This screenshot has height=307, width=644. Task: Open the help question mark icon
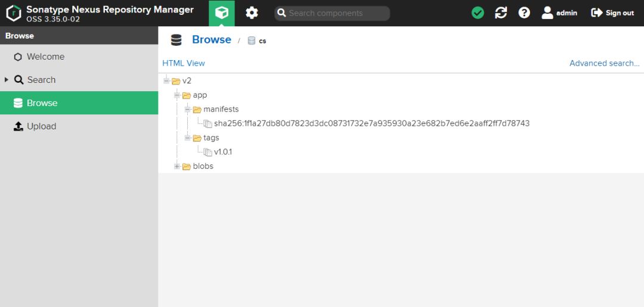524,13
